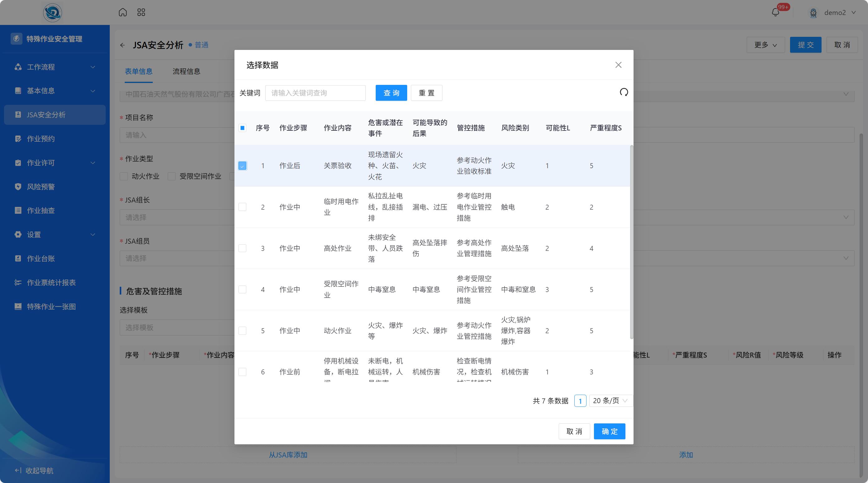The image size is (868, 483).
Task: Open 风险预警 shield icon in sidebar
Action: click(18, 187)
